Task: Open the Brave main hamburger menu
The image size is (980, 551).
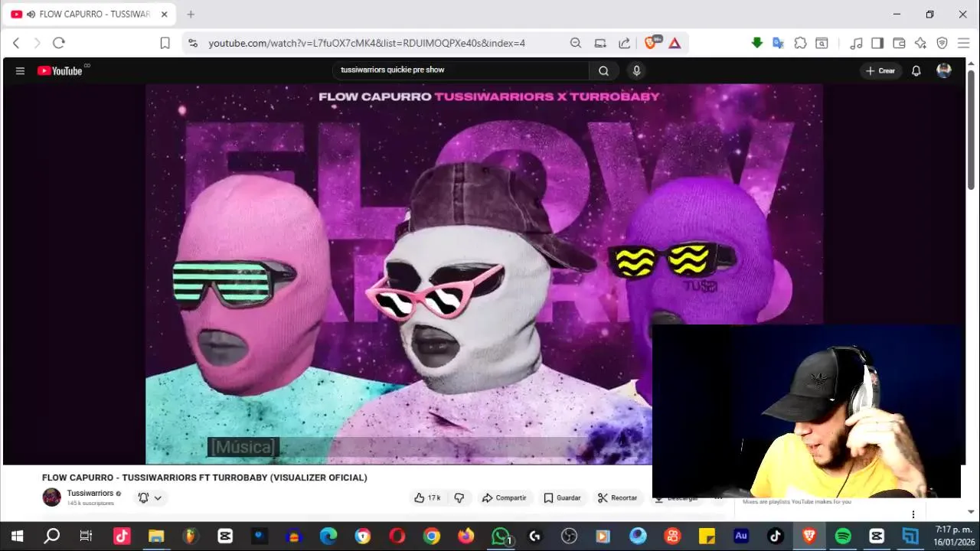Action: click(963, 43)
